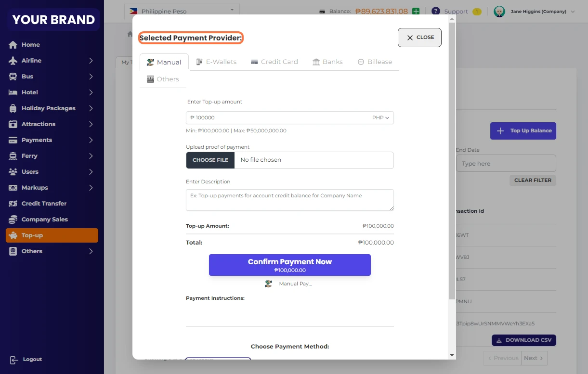Open the PHP currency dropdown in amount field

(x=380, y=118)
